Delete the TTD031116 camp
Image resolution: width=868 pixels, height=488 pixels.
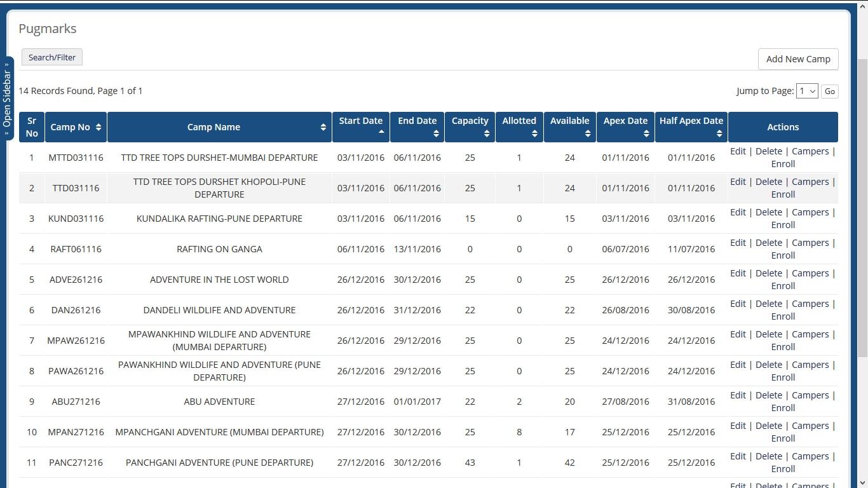click(x=768, y=182)
